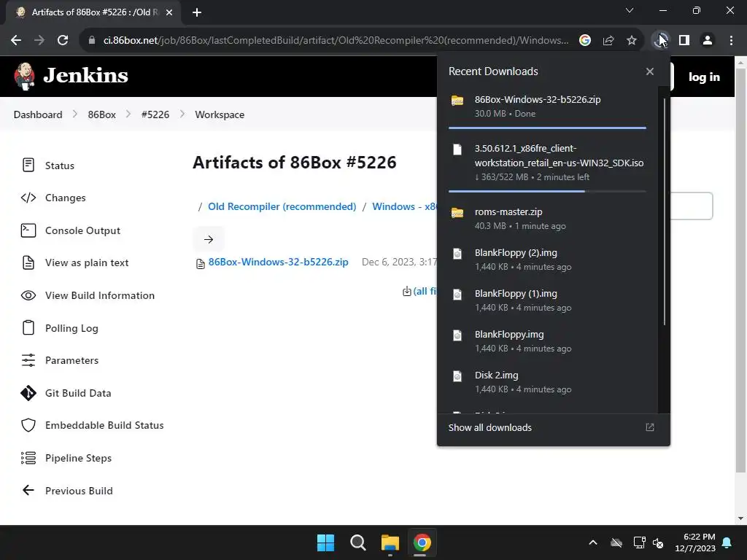Click the arrow button above the zip file

209,239
